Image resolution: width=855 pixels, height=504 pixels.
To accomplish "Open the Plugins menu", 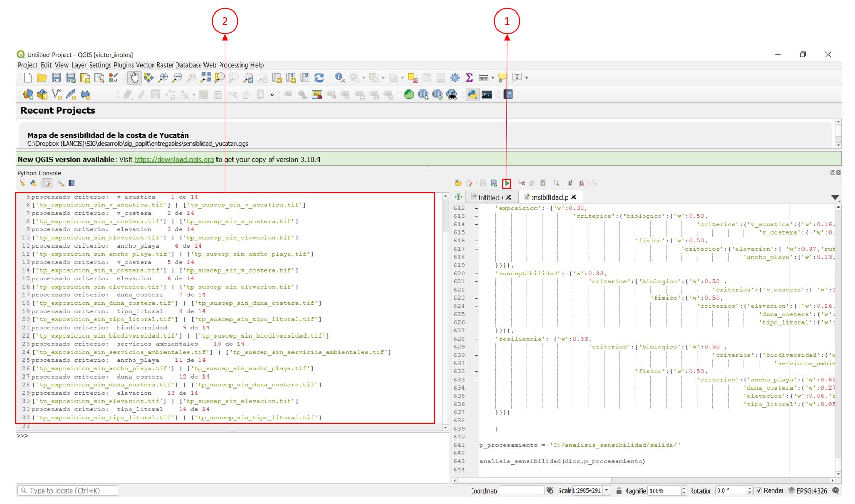I will point(124,65).
